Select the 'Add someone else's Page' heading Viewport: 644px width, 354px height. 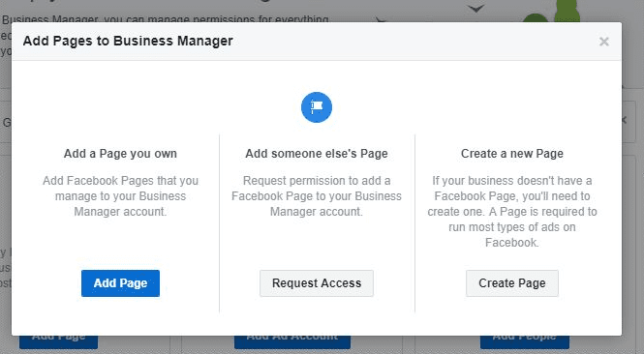tap(317, 154)
